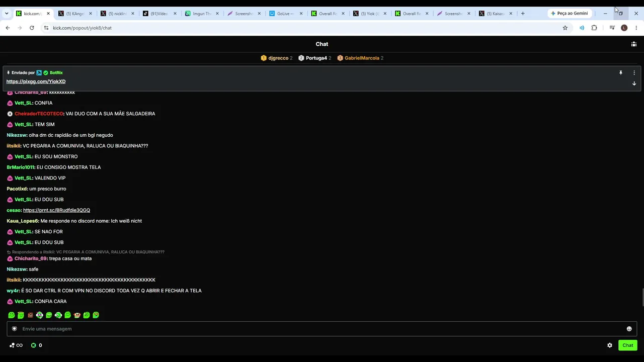Click Vett_SL badge on TEM SIM message
Viewport: 644px width, 362px height.
10,124
